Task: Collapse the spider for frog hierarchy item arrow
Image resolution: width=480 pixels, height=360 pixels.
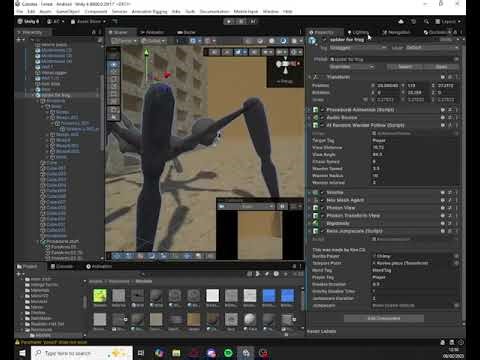Action: [33, 95]
